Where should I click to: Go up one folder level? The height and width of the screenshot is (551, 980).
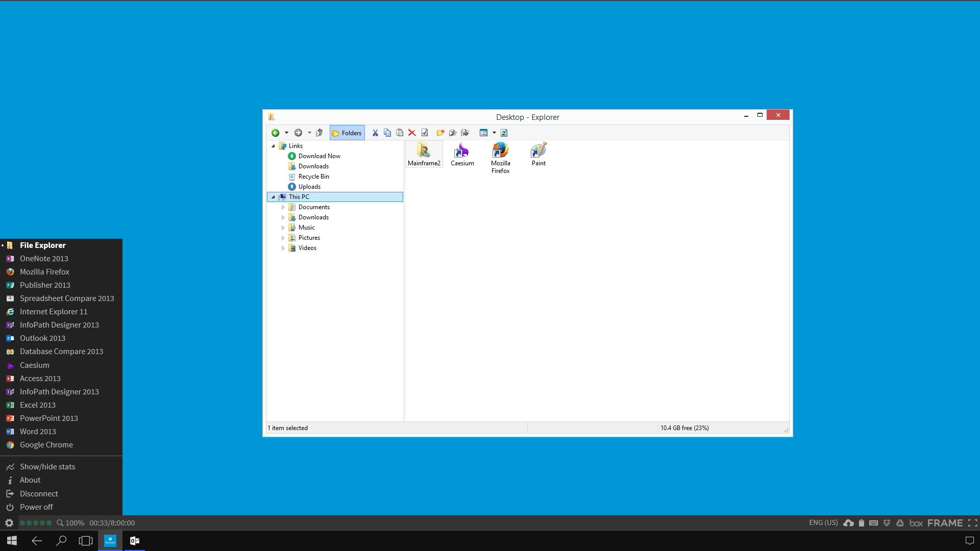pos(320,133)
